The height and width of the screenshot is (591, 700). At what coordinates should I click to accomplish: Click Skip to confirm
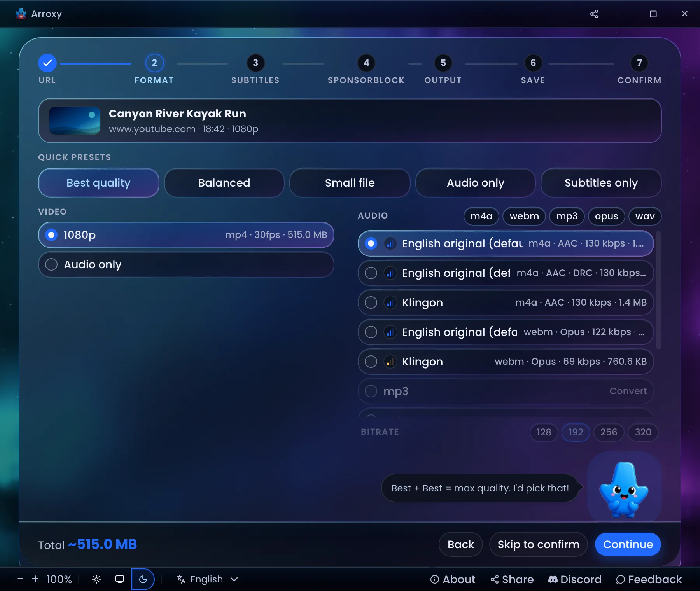(x=539, y=544)
